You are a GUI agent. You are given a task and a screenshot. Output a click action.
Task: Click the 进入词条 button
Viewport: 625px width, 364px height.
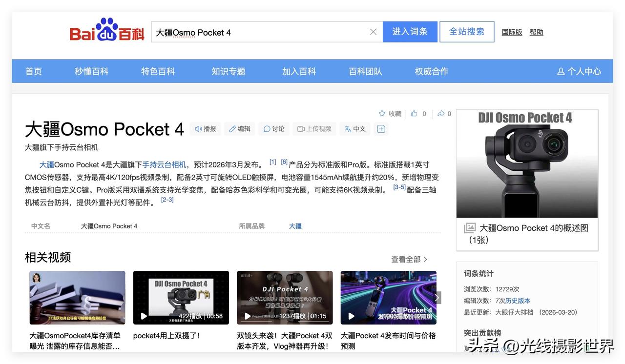[x=410, y=31]
